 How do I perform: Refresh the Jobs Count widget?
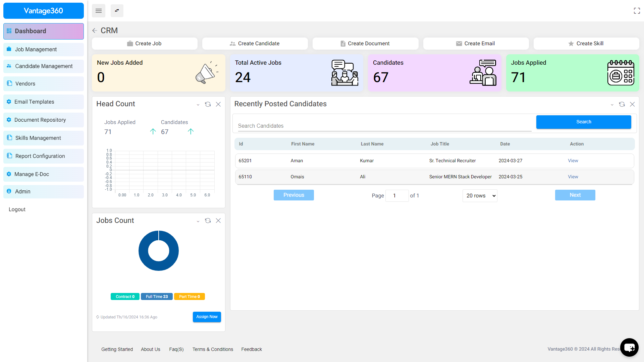point(208,221)
